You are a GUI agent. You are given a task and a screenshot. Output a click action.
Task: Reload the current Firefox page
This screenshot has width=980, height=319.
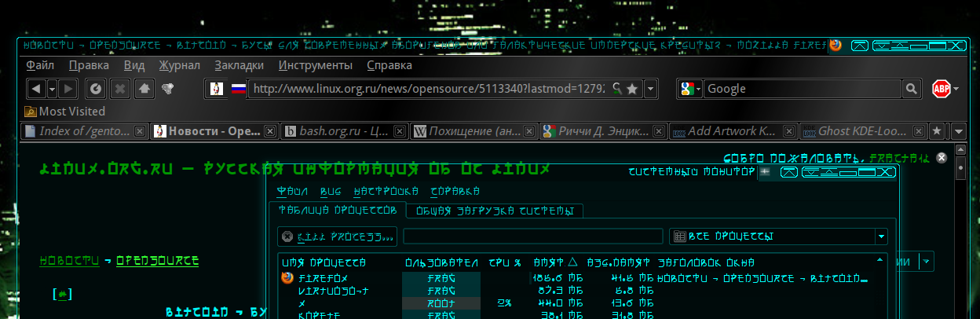point(96,89)
